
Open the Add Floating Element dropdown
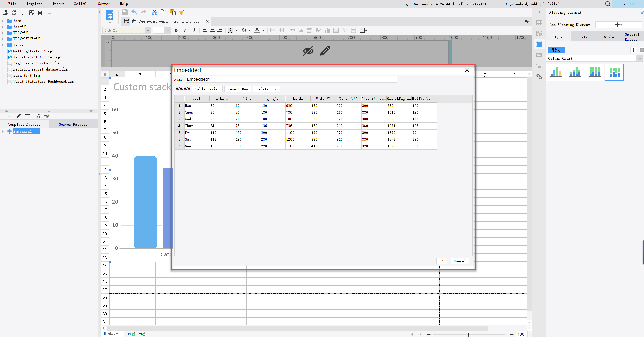point(618,25)
